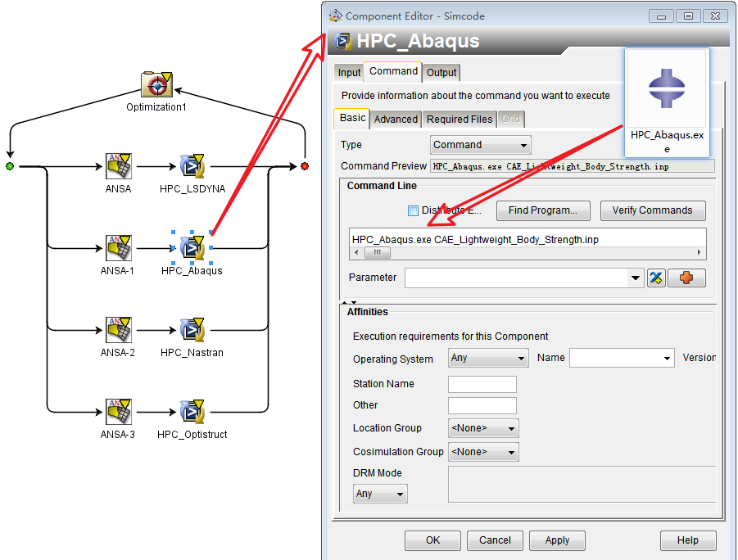Click the Station Name input field

pos(482,384)
